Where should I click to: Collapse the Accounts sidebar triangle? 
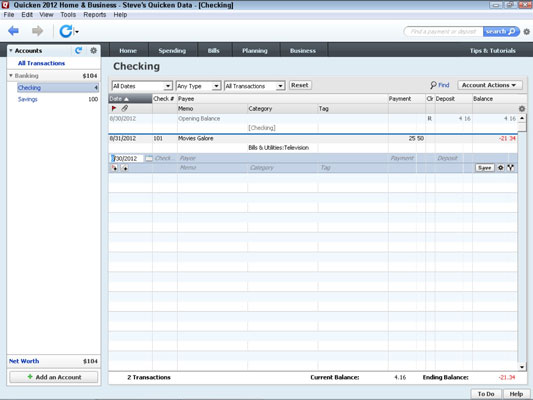click(x=11, y=51)
